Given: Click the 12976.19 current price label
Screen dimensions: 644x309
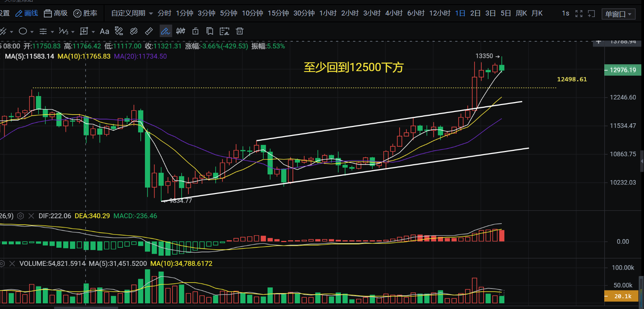Looking at the screenshot, I should click(x=623, y=70).
